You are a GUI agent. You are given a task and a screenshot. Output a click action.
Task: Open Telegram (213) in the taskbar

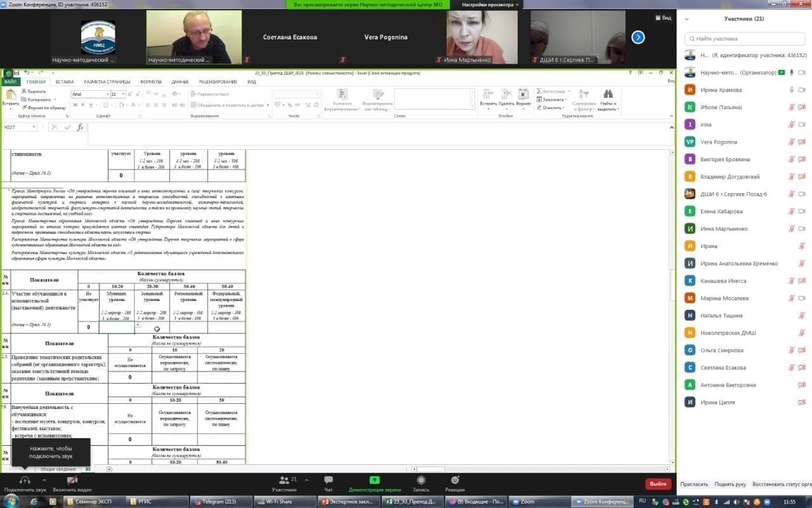point(219,502)
